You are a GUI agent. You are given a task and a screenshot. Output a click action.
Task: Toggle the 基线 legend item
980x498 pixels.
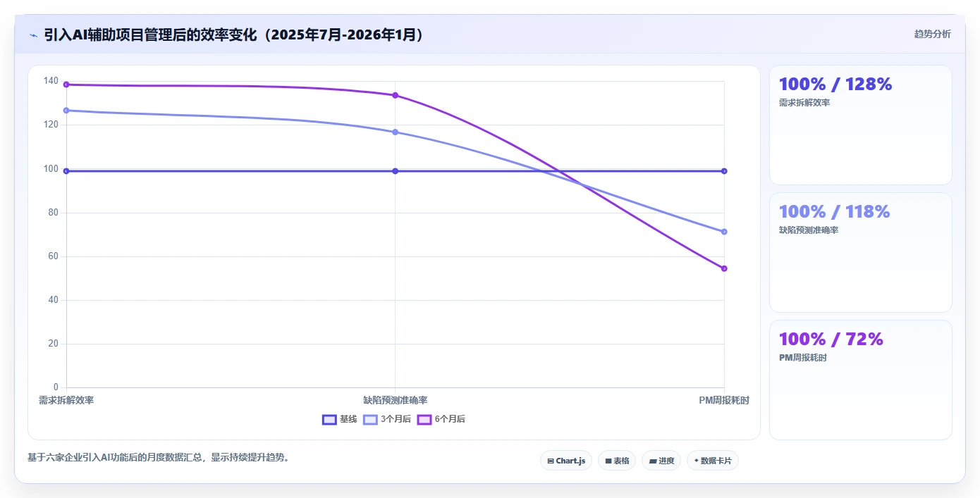340,419
